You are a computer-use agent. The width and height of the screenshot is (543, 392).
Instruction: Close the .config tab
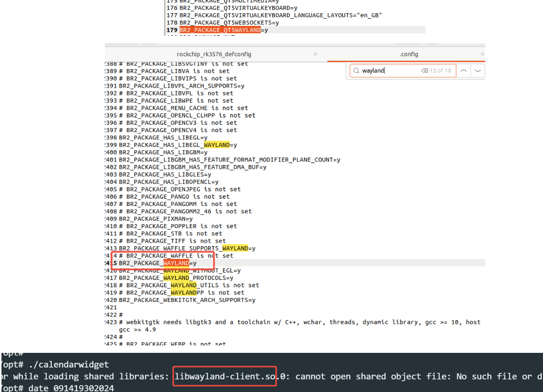click(x=482, y=54)
